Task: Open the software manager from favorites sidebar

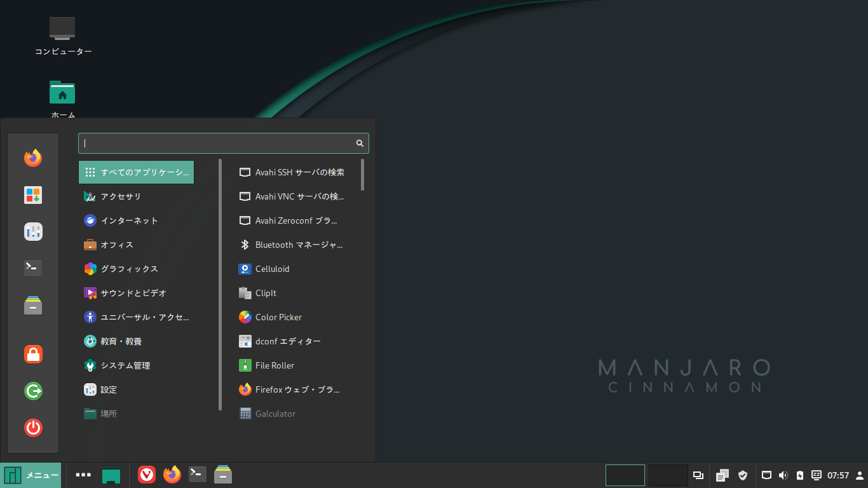Action: 33,195
